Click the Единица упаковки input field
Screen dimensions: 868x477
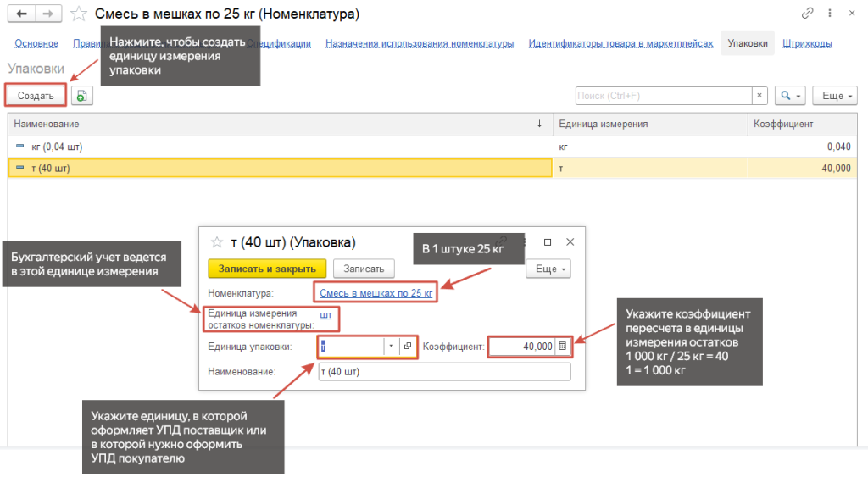pyautogui.click(x=351, y=347)
